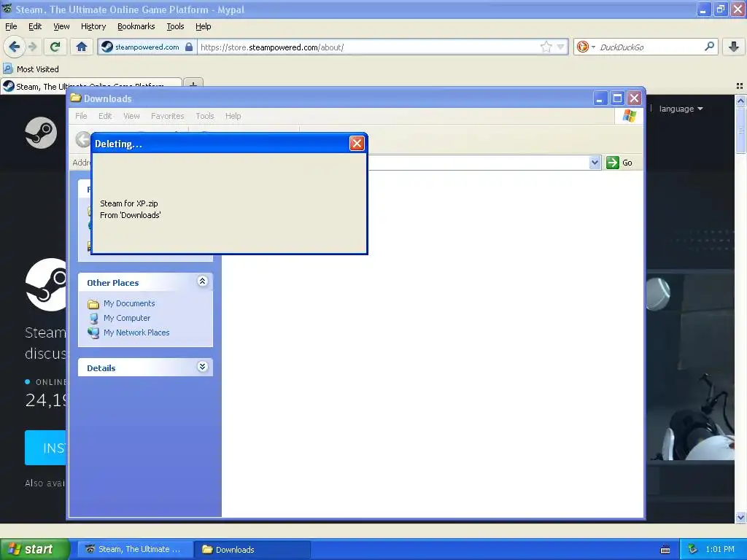Image resolution: width=747 pixels, height=560 pixels.
Task: Open the browser View menu
Action: coord(61,26)
